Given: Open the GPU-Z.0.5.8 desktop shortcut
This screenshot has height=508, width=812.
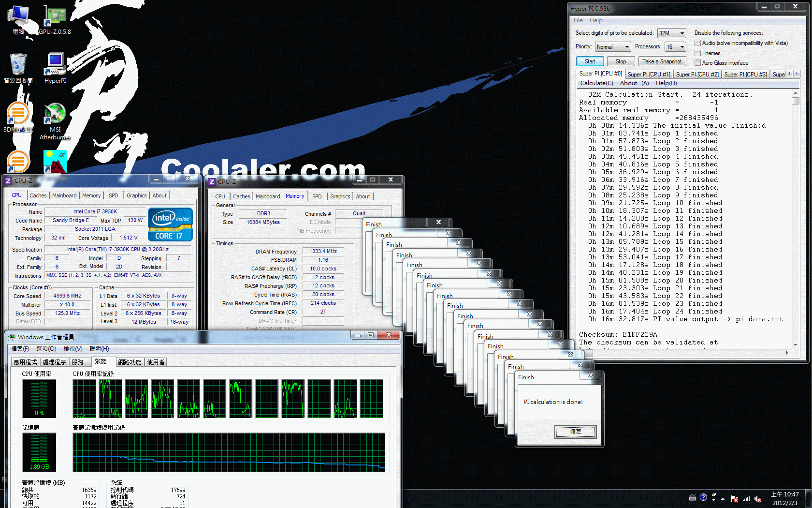Looking at the screenshot, I should [55, 19].
